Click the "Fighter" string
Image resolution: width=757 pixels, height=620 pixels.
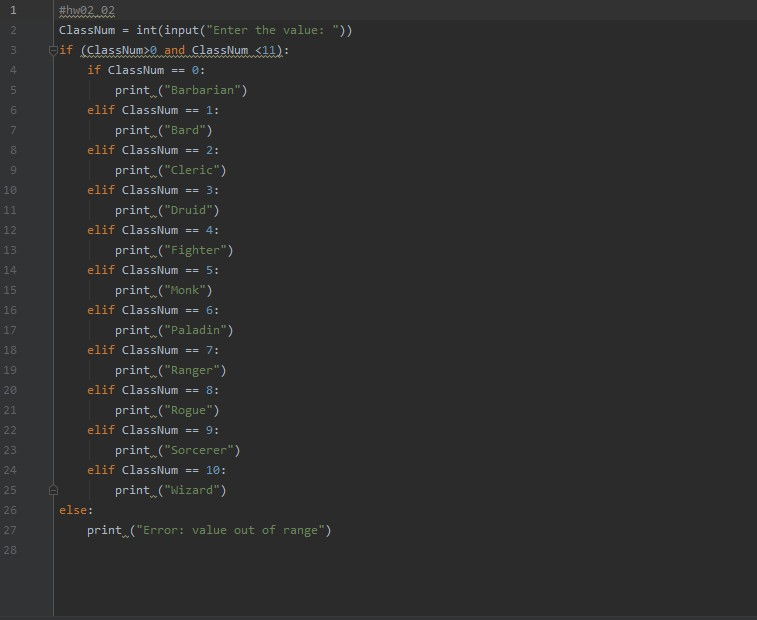point(196,250)
